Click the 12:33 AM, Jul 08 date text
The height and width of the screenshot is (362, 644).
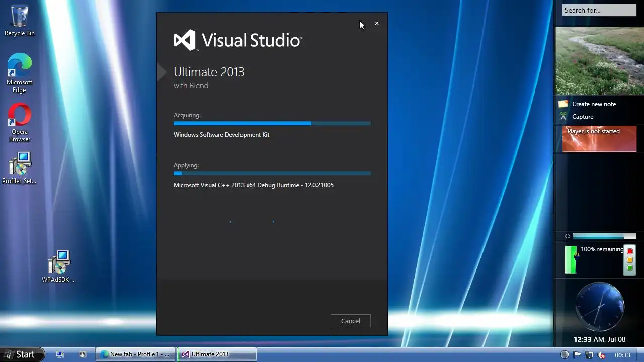[599, 339]
